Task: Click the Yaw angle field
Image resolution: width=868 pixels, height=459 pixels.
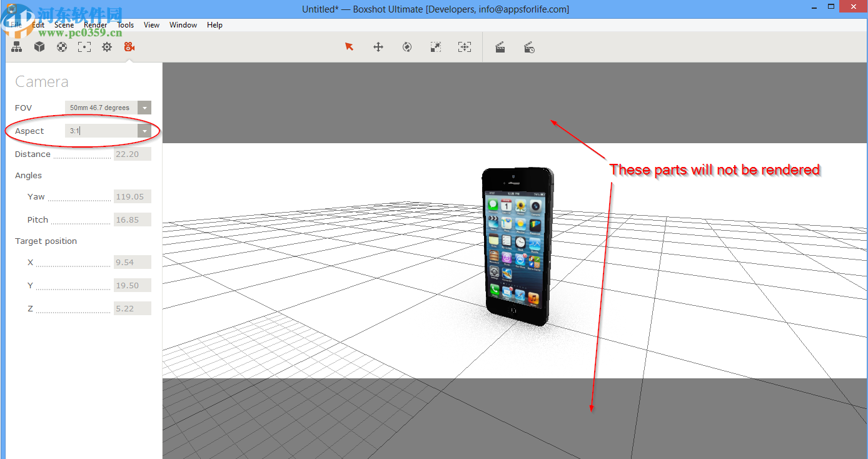Action: tap(132, 196)
